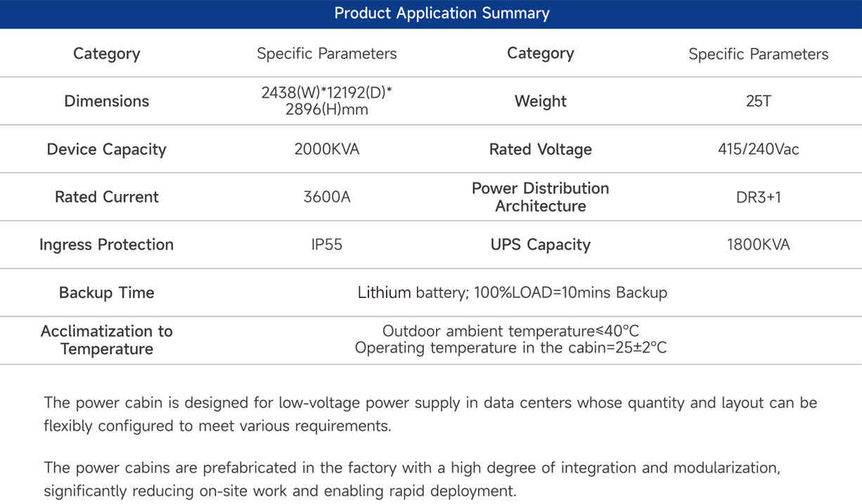This screenshot has width=862, height=504.
Task: Click the Acclimatization to Temperature label
Action: point(107,340)
